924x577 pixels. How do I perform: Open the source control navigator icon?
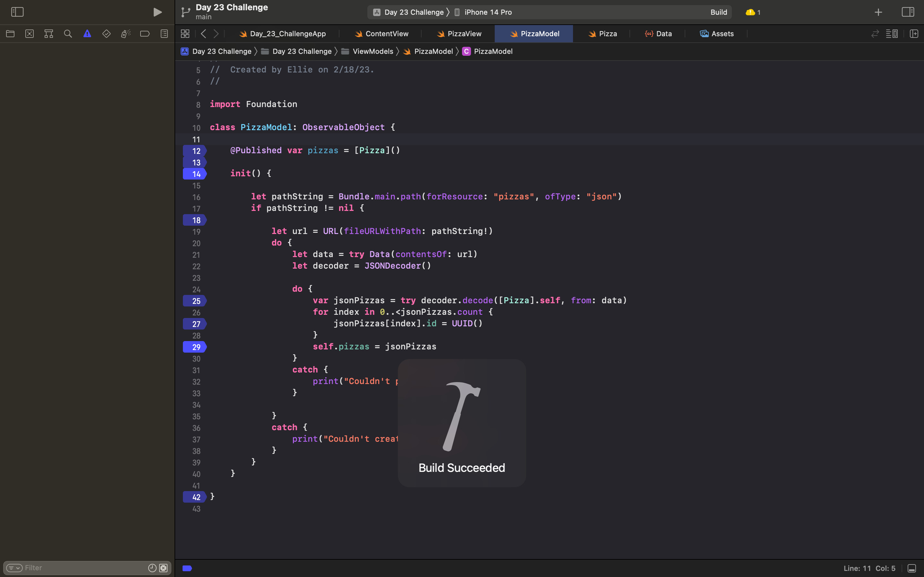[x=30, y=34]
